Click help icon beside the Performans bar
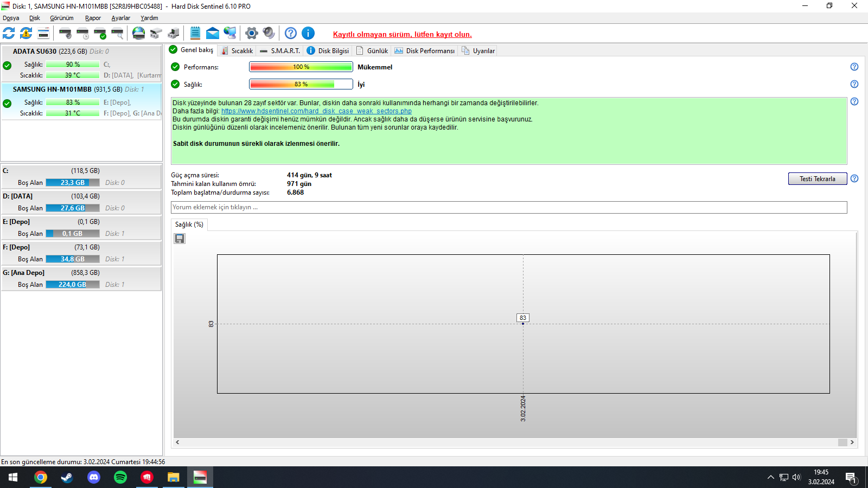 pos(854,67)
